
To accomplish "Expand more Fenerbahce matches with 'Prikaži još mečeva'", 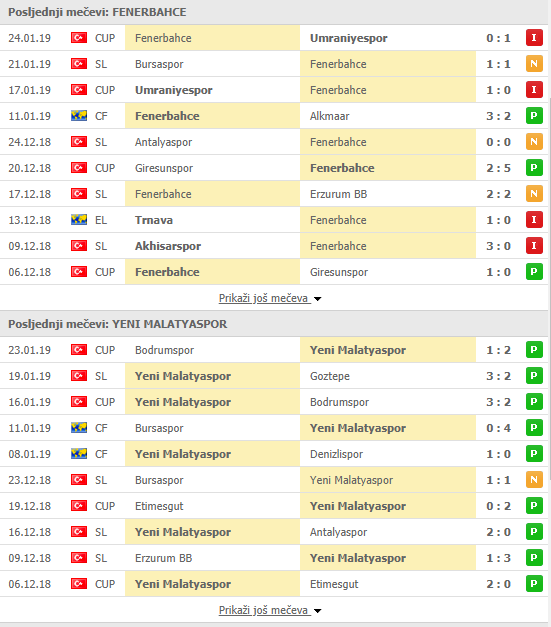I will pyautogui.click(x=264, y=298).
